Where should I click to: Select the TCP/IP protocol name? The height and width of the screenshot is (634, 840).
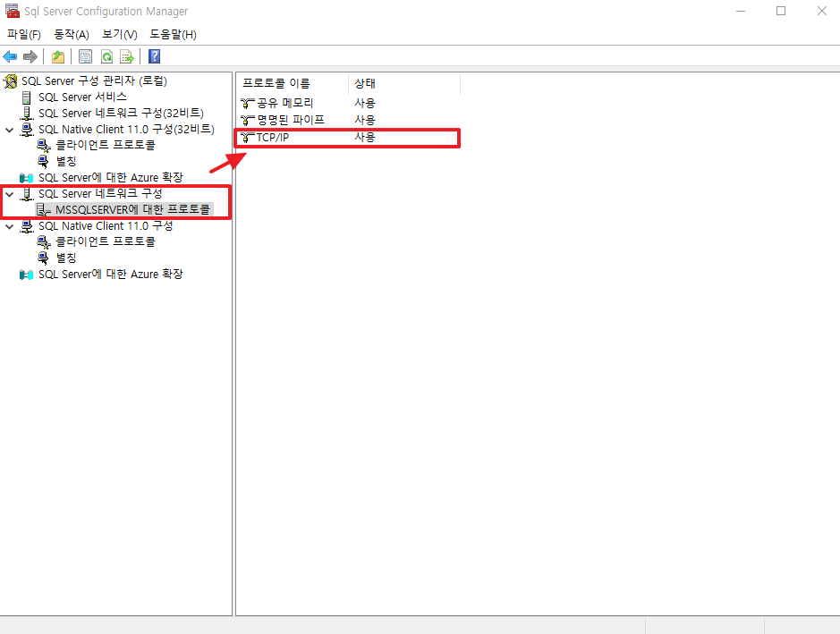273,138
